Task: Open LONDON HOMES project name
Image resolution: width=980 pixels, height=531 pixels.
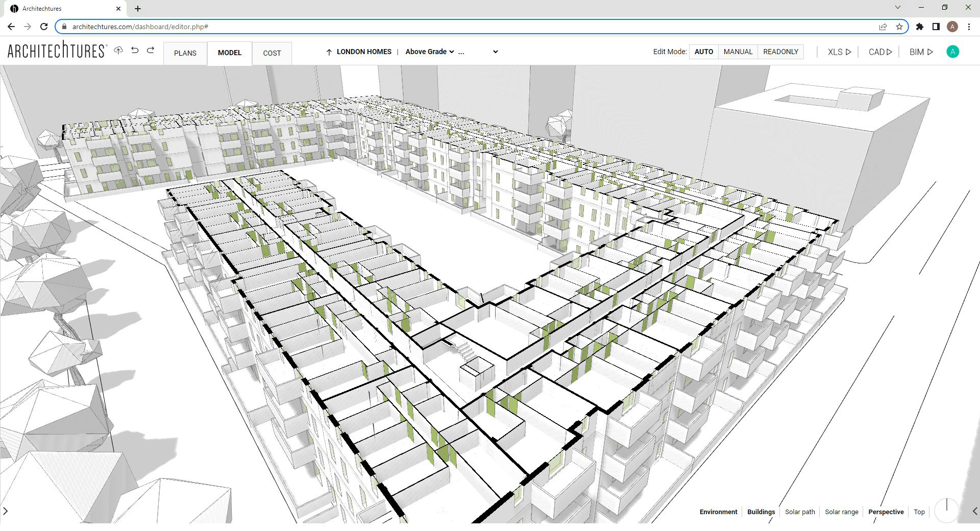Action: (364, 52)
